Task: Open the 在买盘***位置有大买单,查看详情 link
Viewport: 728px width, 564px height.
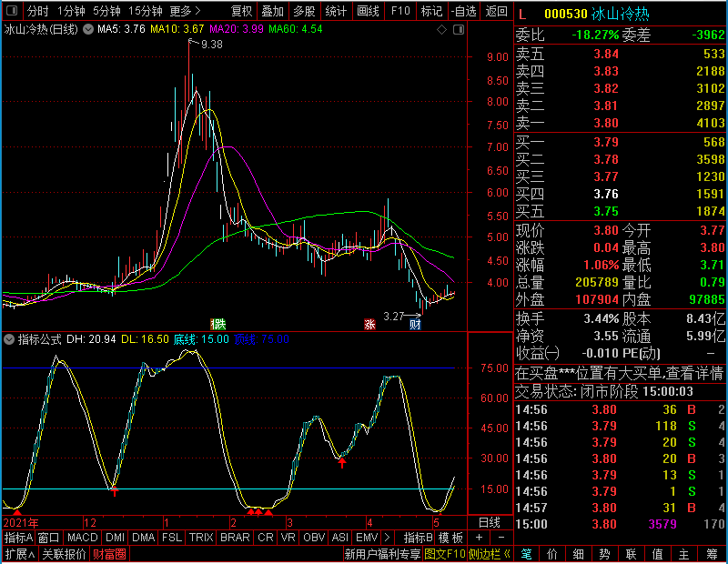Action: click(620, 374)
